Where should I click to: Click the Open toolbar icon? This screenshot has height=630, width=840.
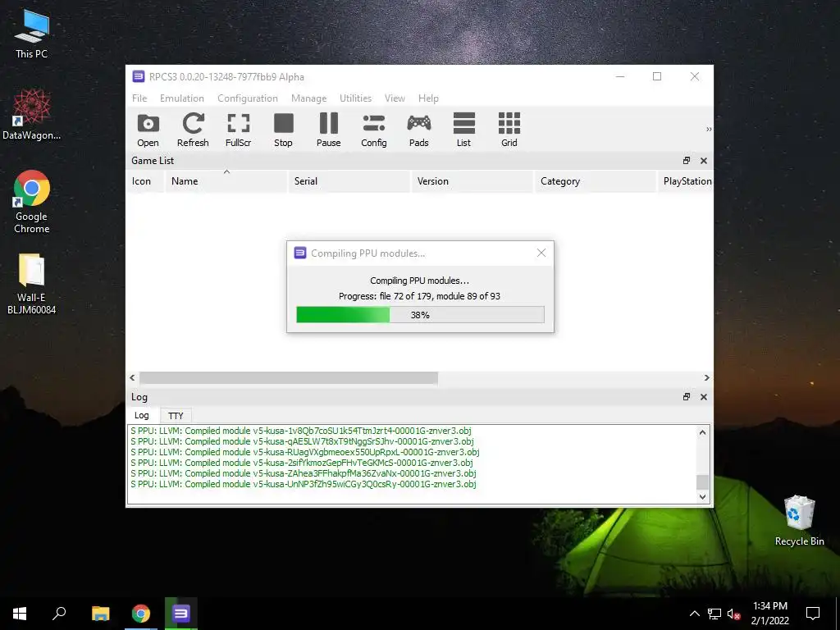point(148,130)
